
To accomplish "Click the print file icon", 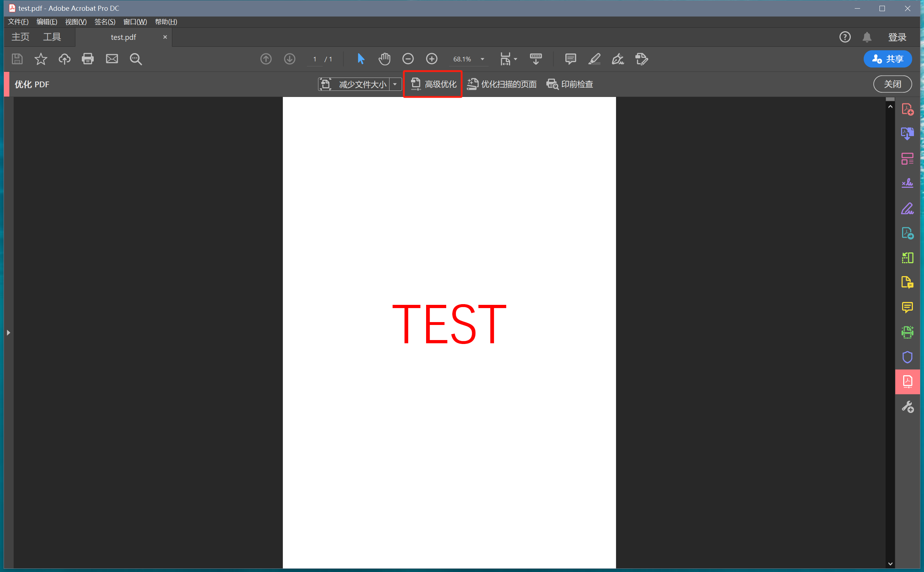I will (x=88, y=59).
